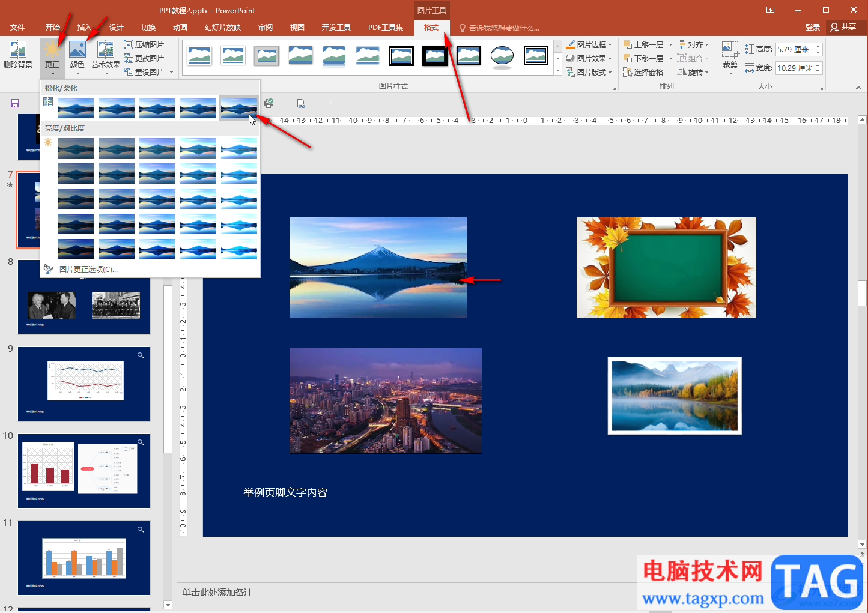Open Picture Corrections Options (图片更正选项)
The height and width of the screenshot is (613, 868).
pyautogui.click(x=88, y=269)
